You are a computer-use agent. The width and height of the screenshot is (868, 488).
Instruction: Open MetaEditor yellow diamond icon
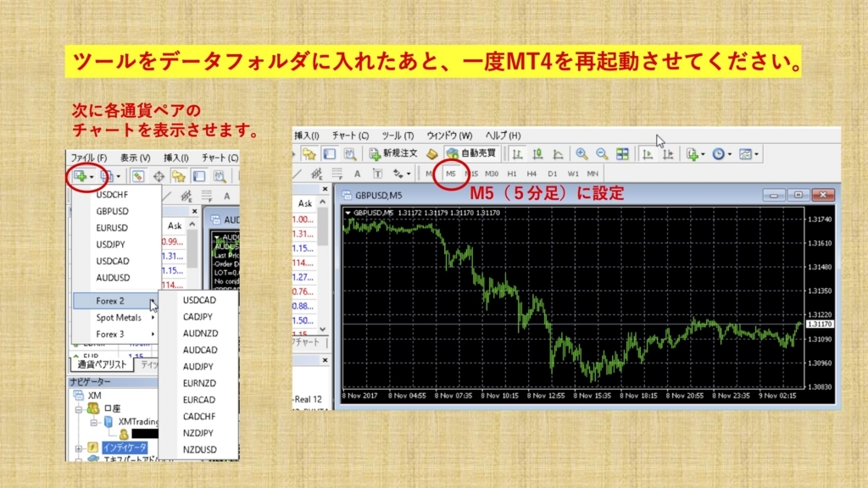pos(432,154)
